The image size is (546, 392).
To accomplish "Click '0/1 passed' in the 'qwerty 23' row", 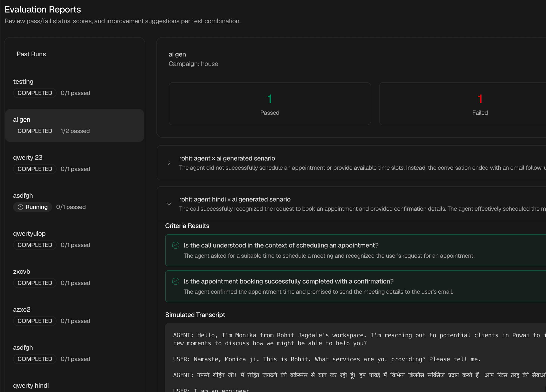I will (x=75, y=169).
